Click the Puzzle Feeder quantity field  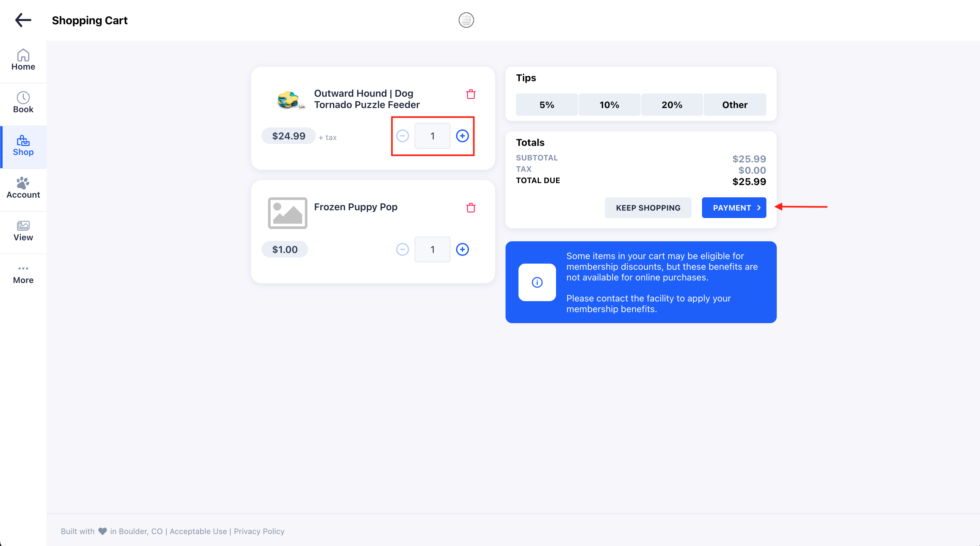pos(432,136)
